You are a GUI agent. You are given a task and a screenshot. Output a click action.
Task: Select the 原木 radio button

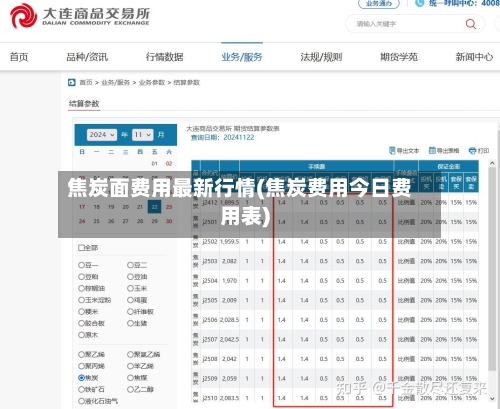[81, 335]
